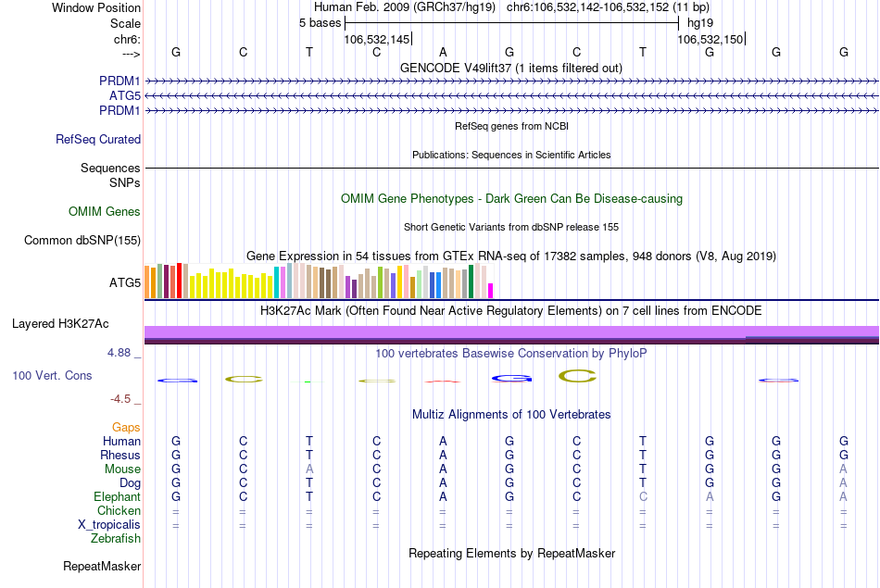Screen dimensions: 880x588
Task: Open the 100 Vert. Cons track label
Action: point(52,375)
